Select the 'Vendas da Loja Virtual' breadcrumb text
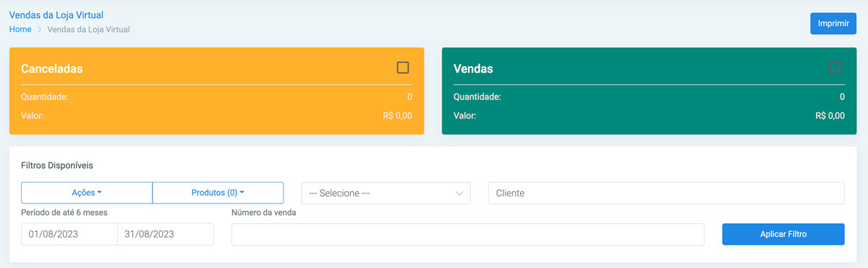Screen dimensions: 868x268 tap(89, 30)
